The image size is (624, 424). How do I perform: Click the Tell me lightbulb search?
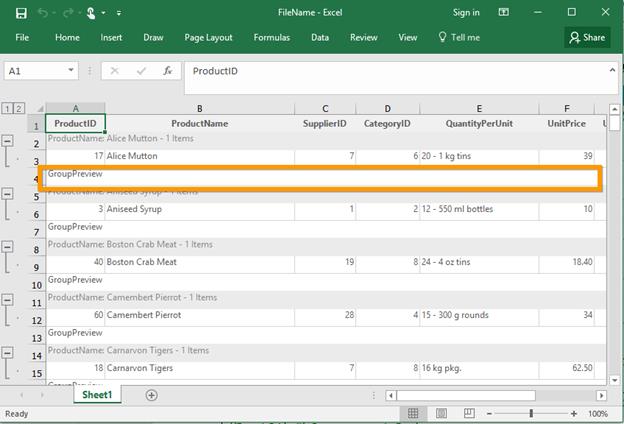459,37
